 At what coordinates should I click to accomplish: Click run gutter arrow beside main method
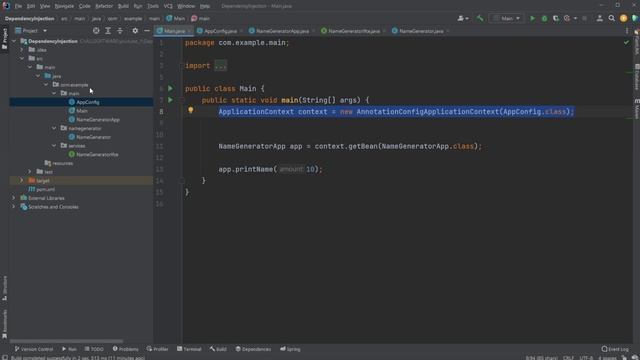point(171,100)
